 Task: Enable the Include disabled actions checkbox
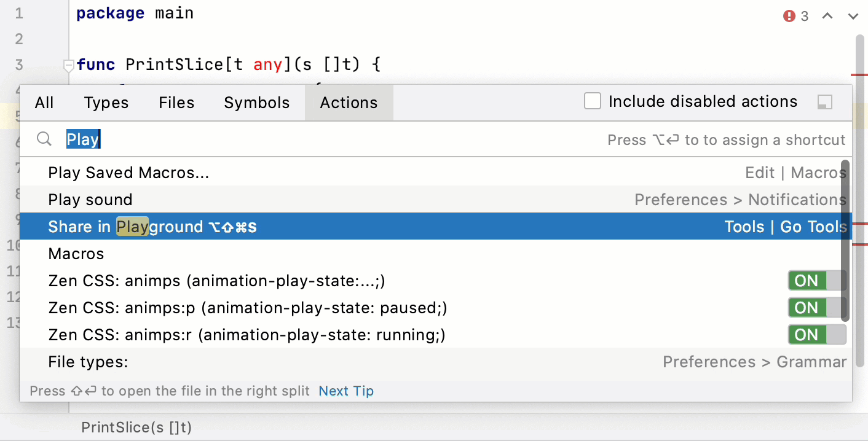click(592, 101)
